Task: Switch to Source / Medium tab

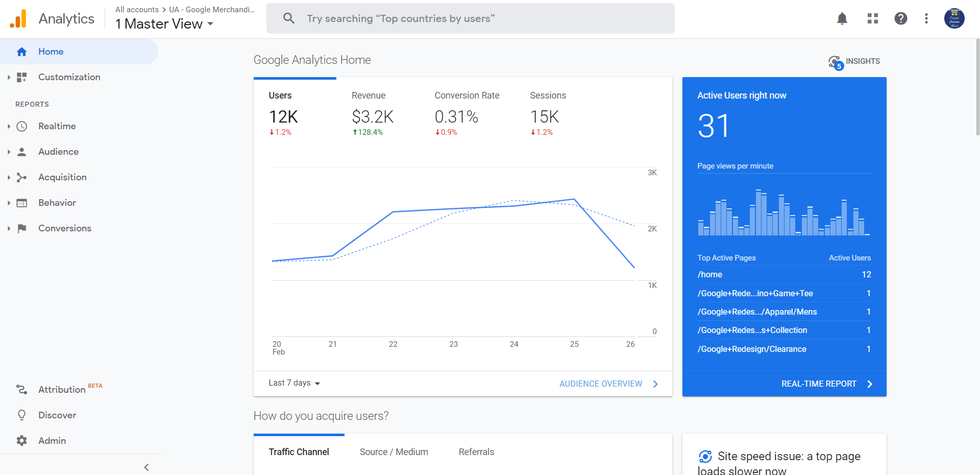Action: coord(394,452)
